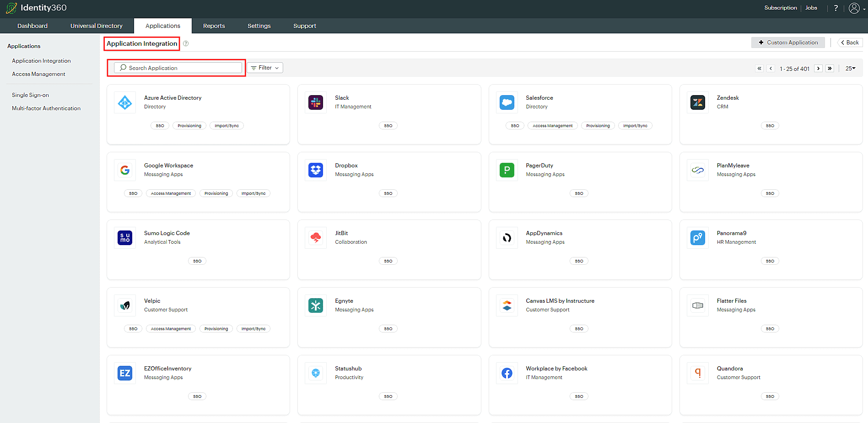Image resolution: width=868 pixels, height=423 pixels.
Task: Click the help icon beside Application Integration title
Action: 186,43
